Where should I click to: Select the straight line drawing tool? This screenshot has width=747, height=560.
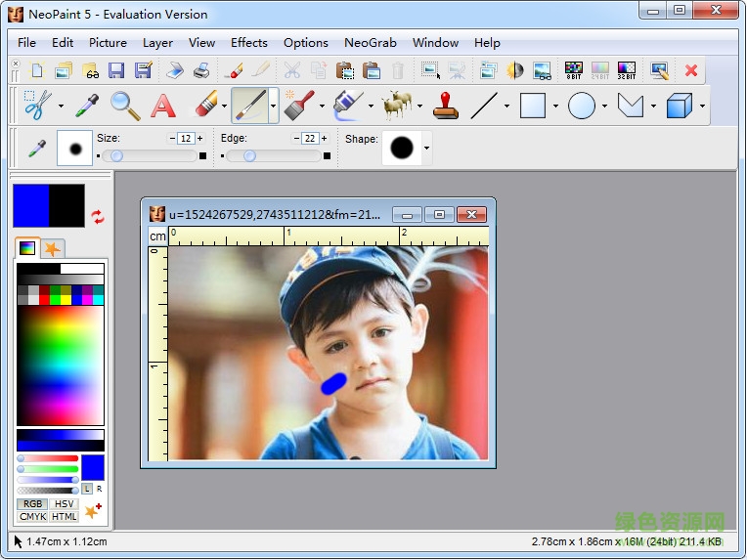tap(484, 105)
